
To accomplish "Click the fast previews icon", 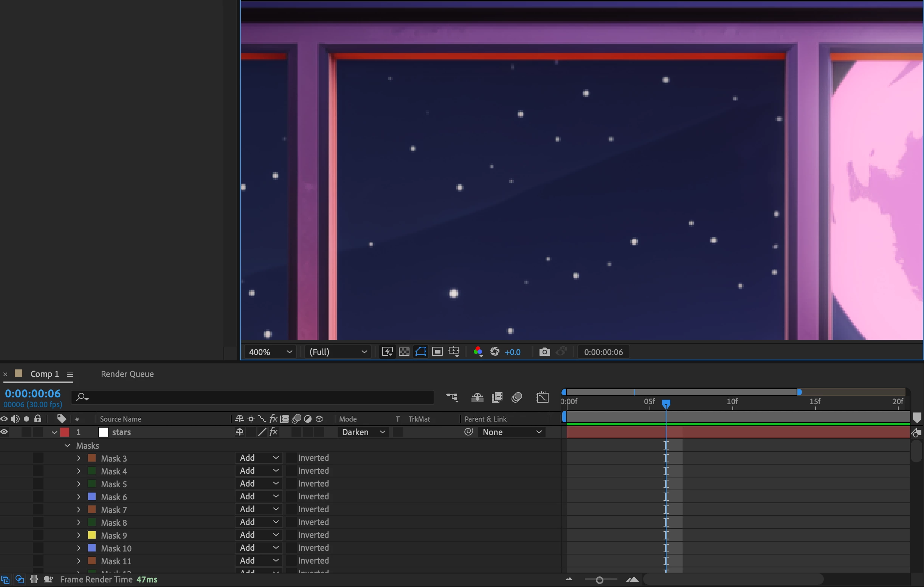I will tap(387, 352).
